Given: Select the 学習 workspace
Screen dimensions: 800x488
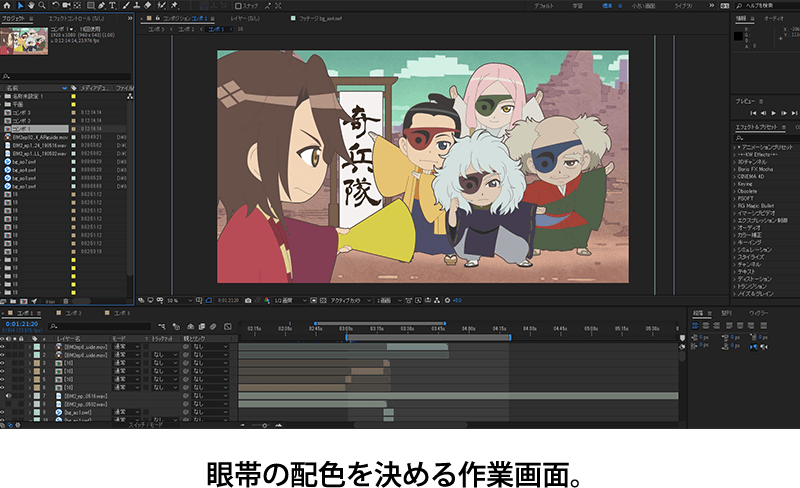Looking at the screenshot, I should (578, 6).
